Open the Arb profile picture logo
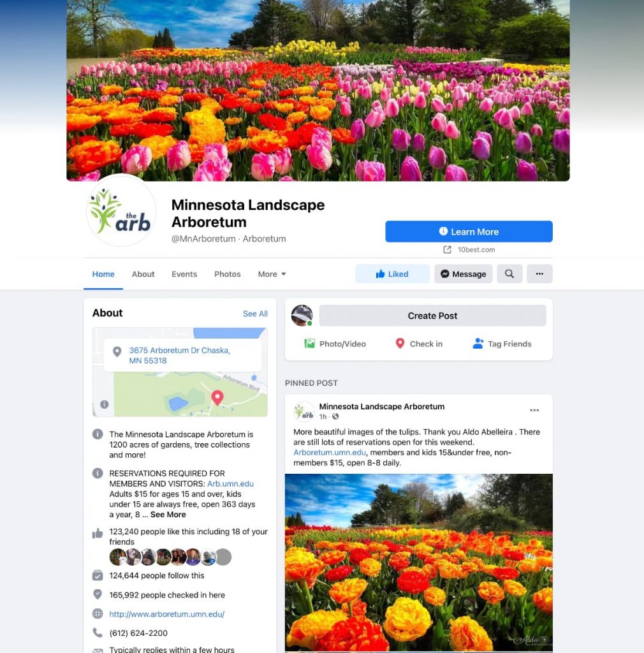This screenshot has width=644, height=653. click(121, 210)
